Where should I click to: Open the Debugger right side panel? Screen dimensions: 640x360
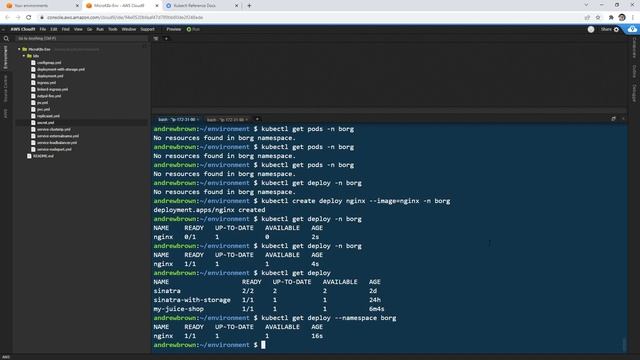tap(634, 93)
